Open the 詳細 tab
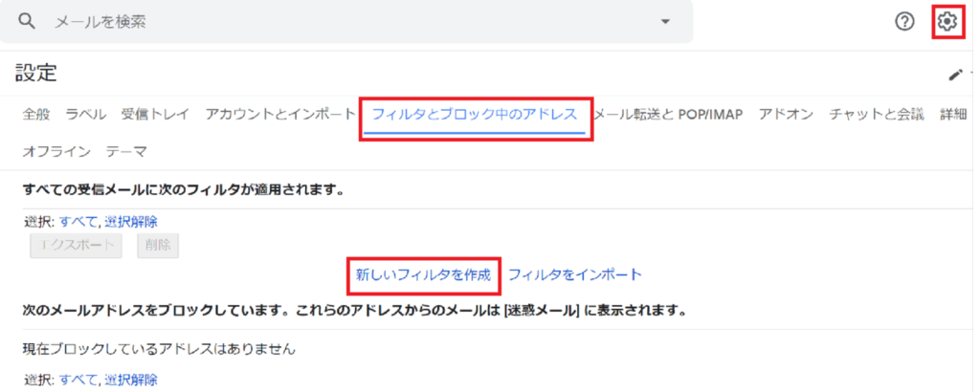The image size is (980, 392). click(x=954, y=115)
